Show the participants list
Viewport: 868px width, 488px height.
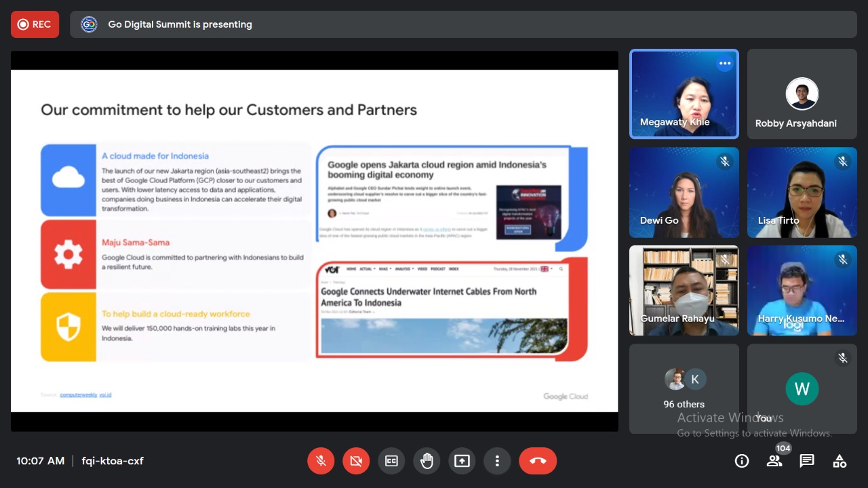coord(774,461)
